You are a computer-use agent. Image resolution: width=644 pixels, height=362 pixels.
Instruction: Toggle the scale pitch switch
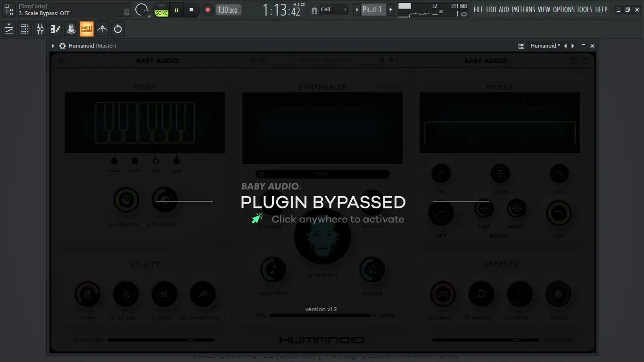[114, 161]
